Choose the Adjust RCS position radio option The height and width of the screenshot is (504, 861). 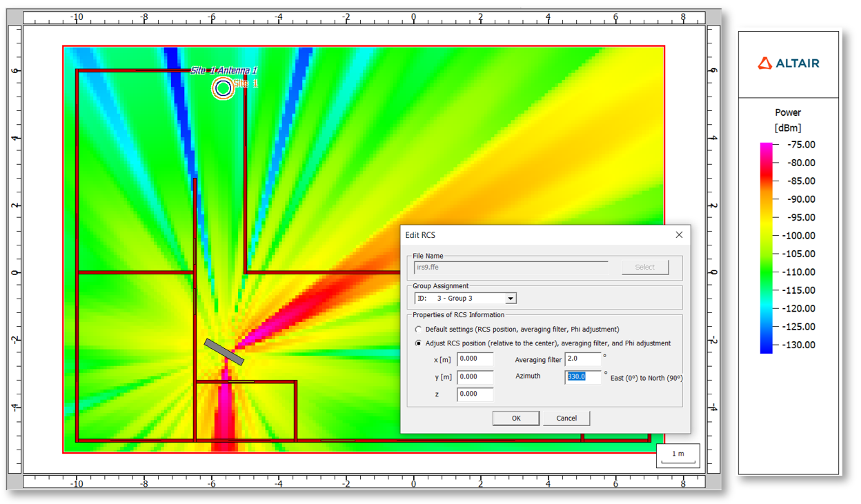click(x=418, y=343)
